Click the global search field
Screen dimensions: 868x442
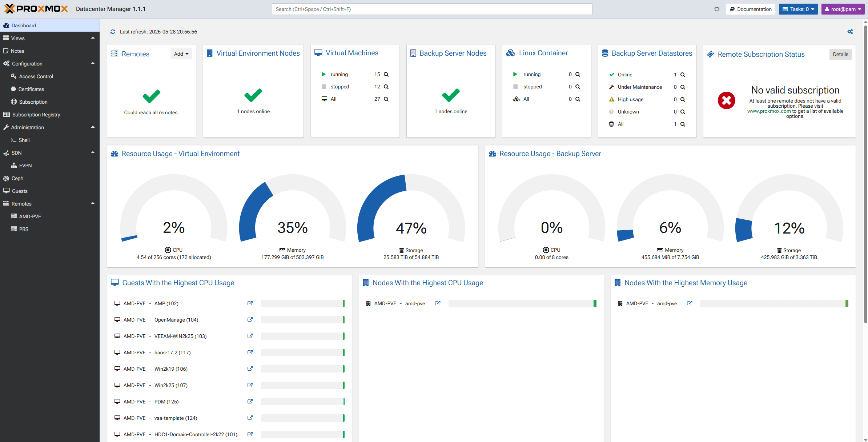[x=432, y=9]
